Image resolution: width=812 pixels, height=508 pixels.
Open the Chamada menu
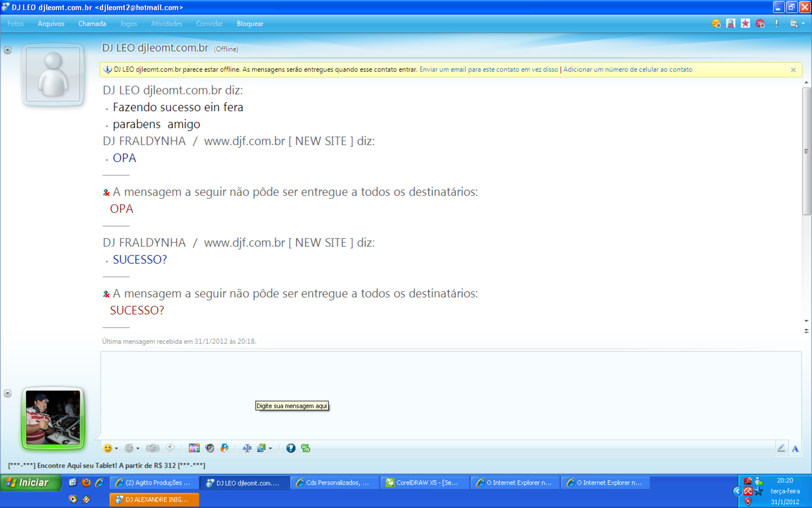pos(92,24)
